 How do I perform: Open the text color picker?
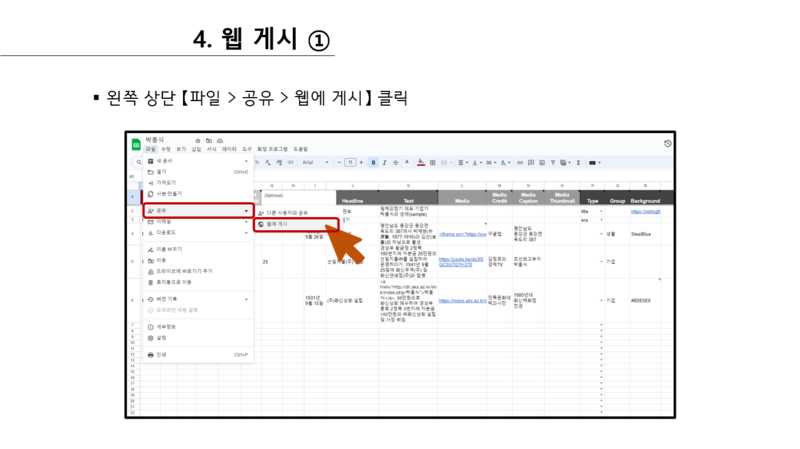pos(407,163)
